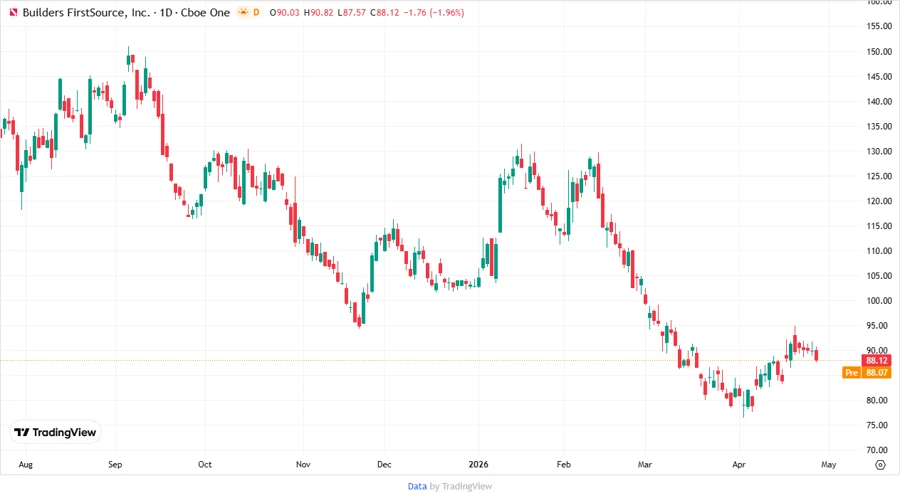Click the change value −1.76 (−1.96%)
900x498 pixels.
pyautogui.click(x=434, y=12)
